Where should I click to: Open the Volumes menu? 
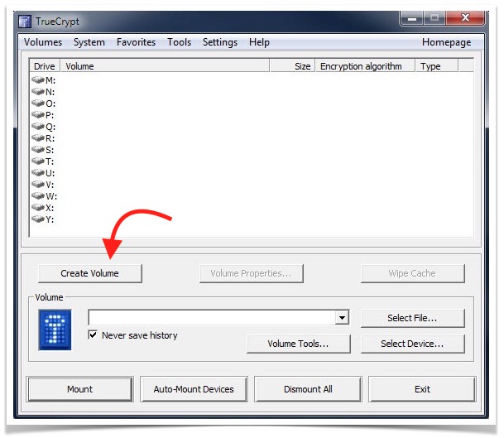click(x=43, y=42)
